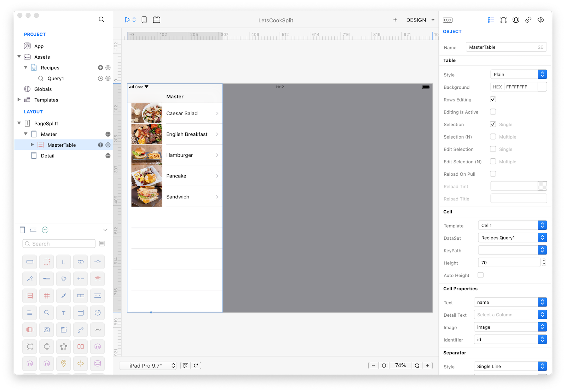
Task: Toggle the Selection Single checkbox
Action: tap(493, 124)
